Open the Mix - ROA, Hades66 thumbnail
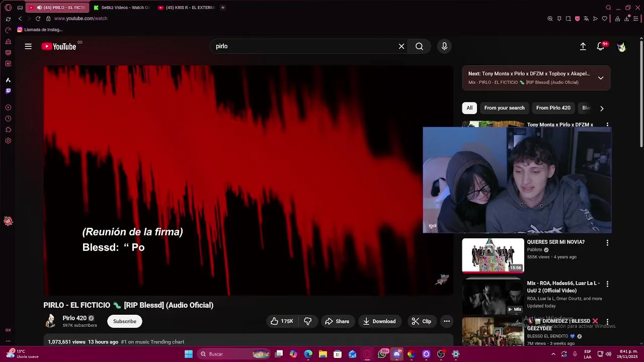 (x=493, y=297)
